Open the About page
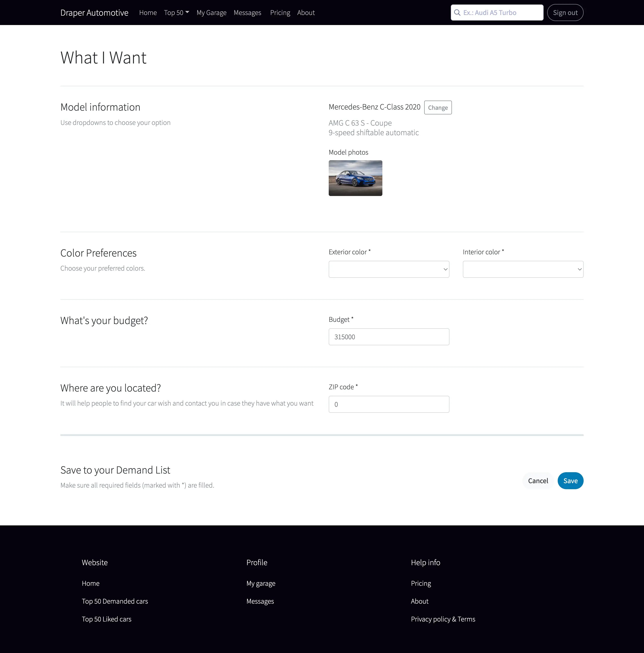644x653 pixels. click(x=305, y=13)
